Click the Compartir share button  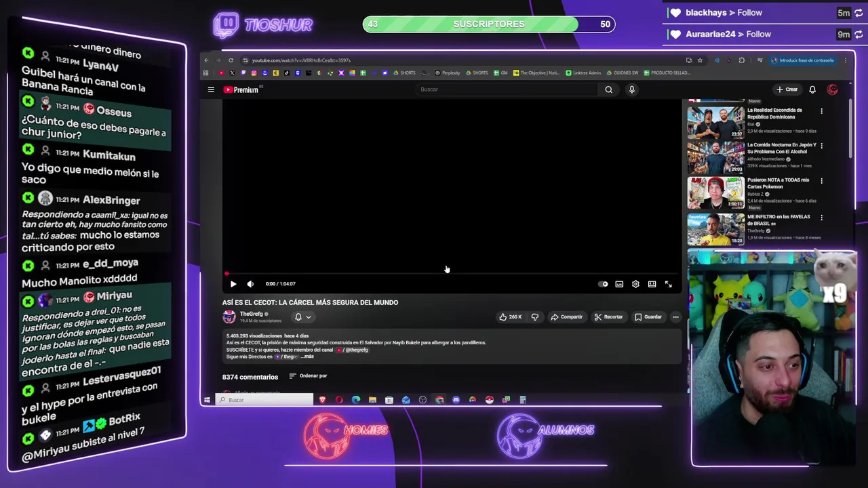tap(566, 317)
